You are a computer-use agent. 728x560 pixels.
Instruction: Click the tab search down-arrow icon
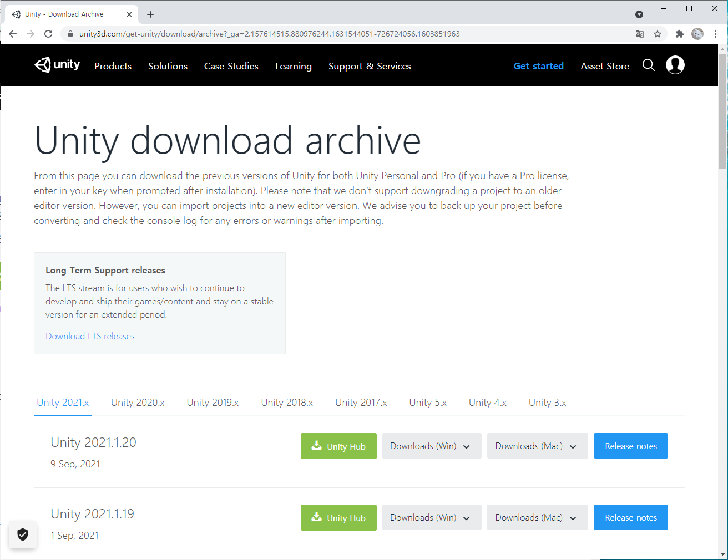click(639, 14)
